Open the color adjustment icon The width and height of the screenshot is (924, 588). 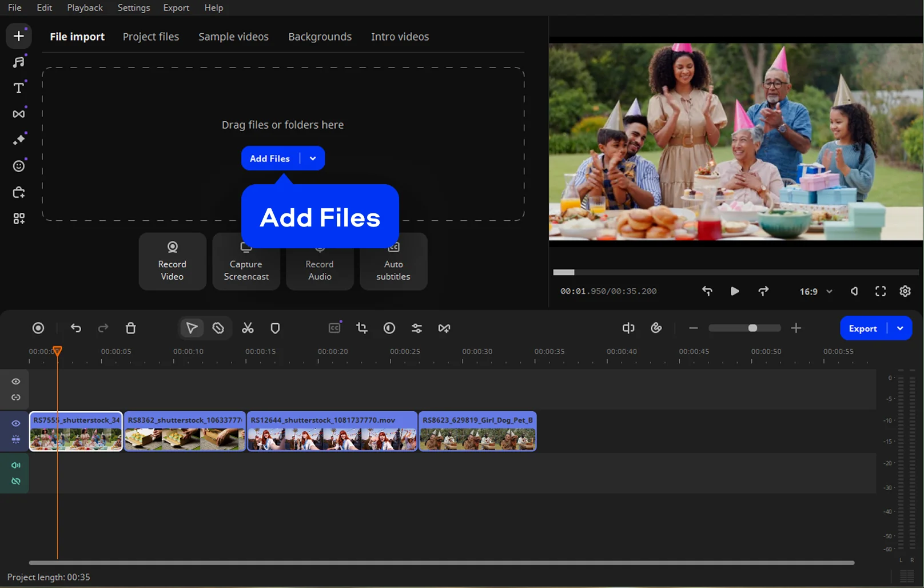389,328
